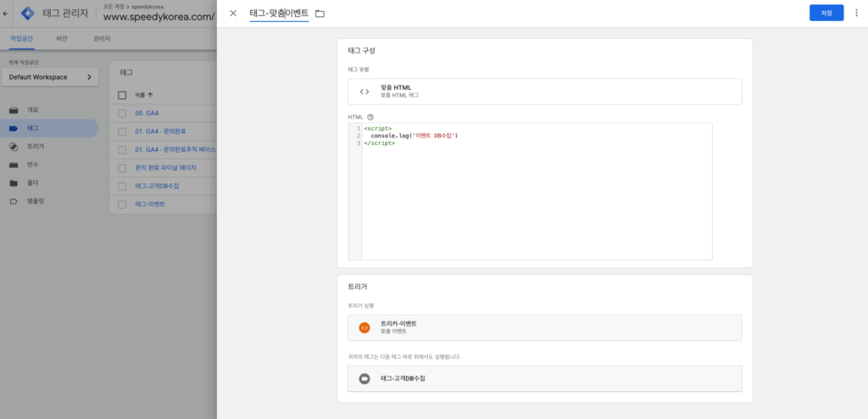Open the 01. GA4 - 문의완료 tag link

(x=160, y=131)
